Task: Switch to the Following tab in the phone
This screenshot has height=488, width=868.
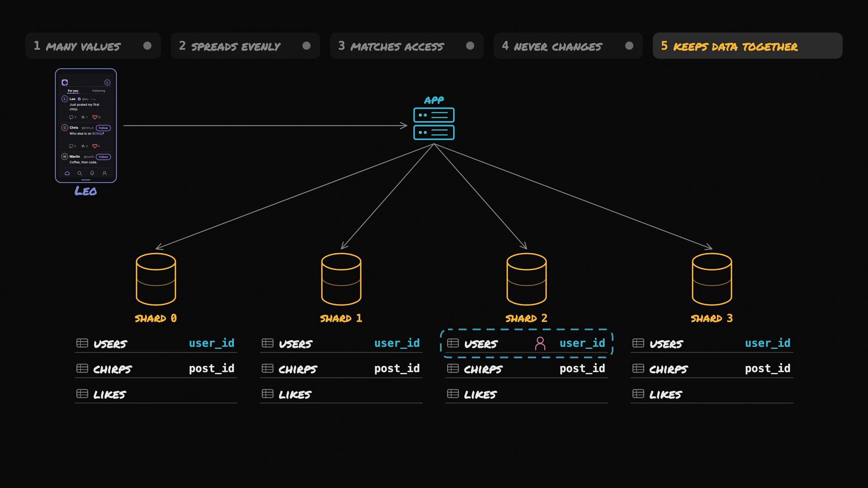Action: 99,91
